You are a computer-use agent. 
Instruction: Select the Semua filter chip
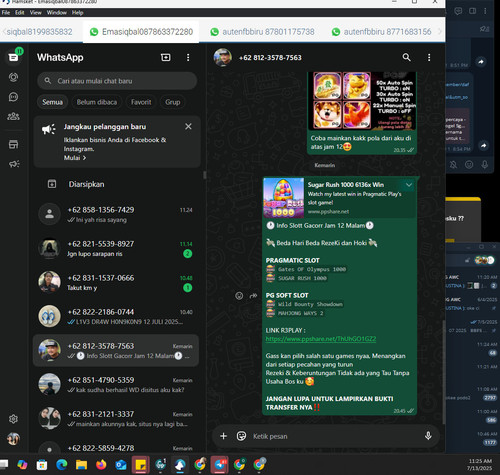(52, 102)
